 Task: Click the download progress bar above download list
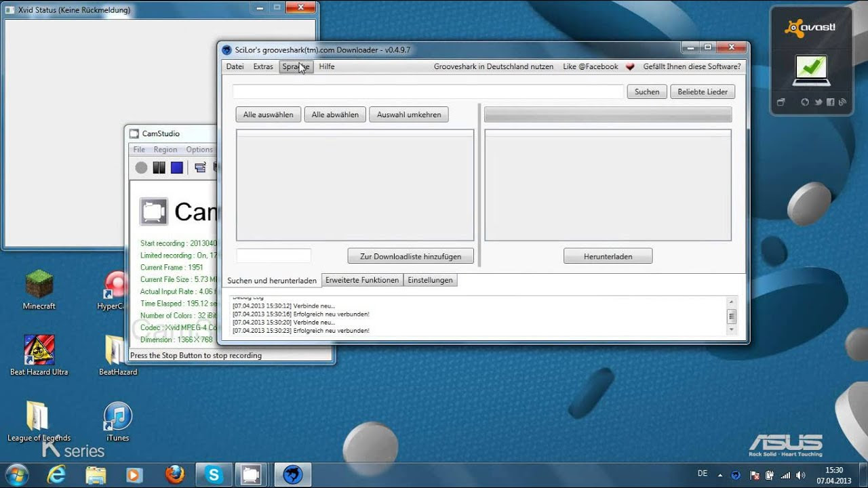[x=608, y=115]
